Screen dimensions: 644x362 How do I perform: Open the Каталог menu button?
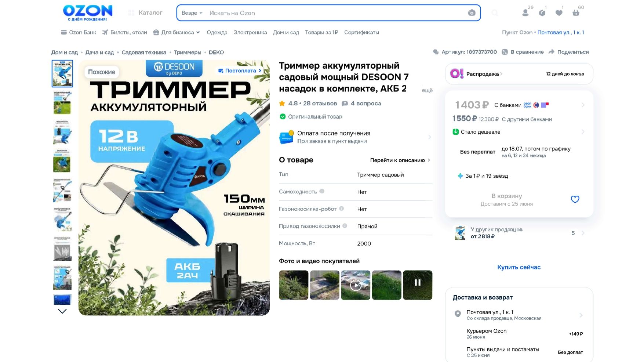[145, 13]
